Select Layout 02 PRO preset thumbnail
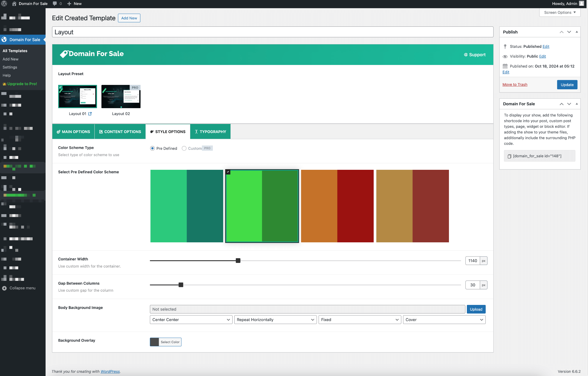 click(x=121, y=97)
